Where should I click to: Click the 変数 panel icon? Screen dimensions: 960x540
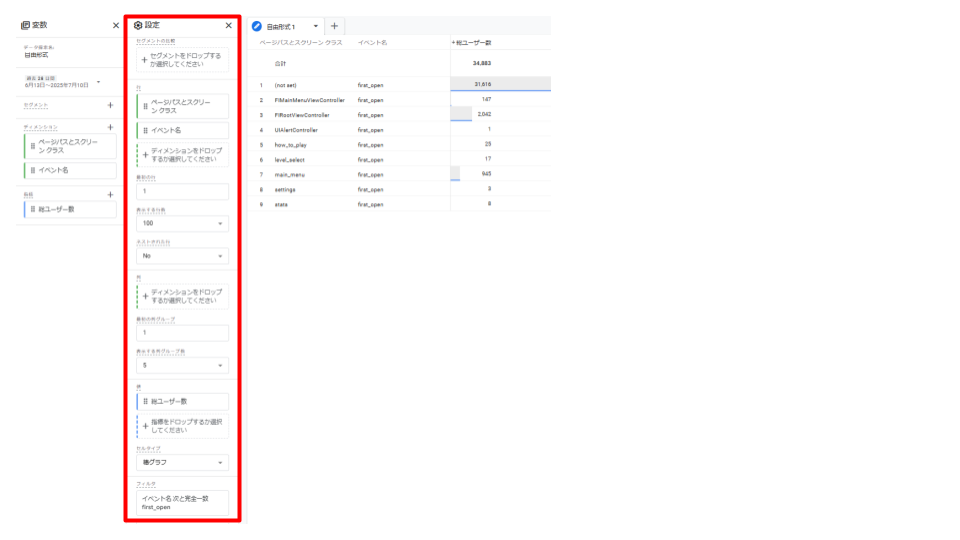click(25, 25)
